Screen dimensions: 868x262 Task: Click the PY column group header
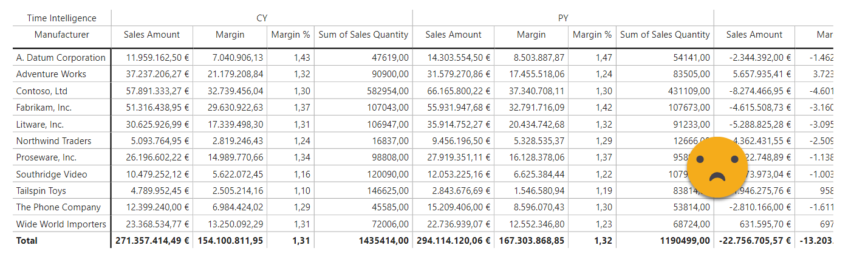pos(563,18)
